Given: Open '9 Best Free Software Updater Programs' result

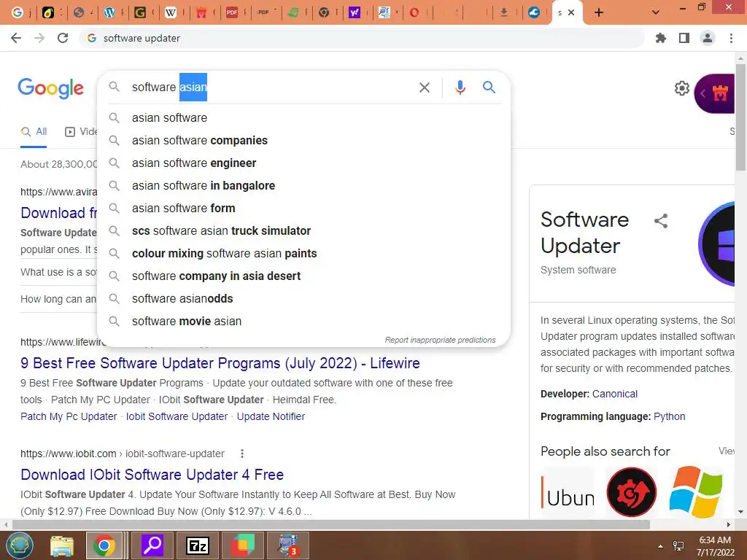Looking at the screenshot, I should (220, 363).
